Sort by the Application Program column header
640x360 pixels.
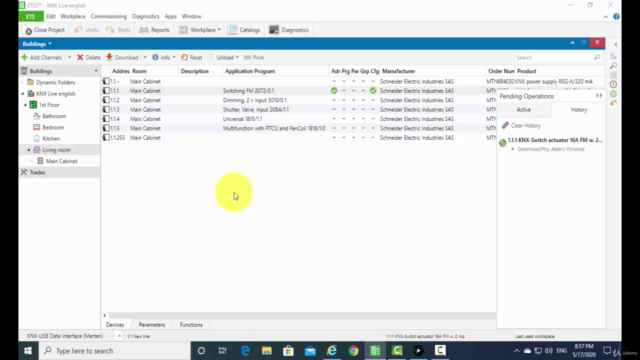click(250, 71)
